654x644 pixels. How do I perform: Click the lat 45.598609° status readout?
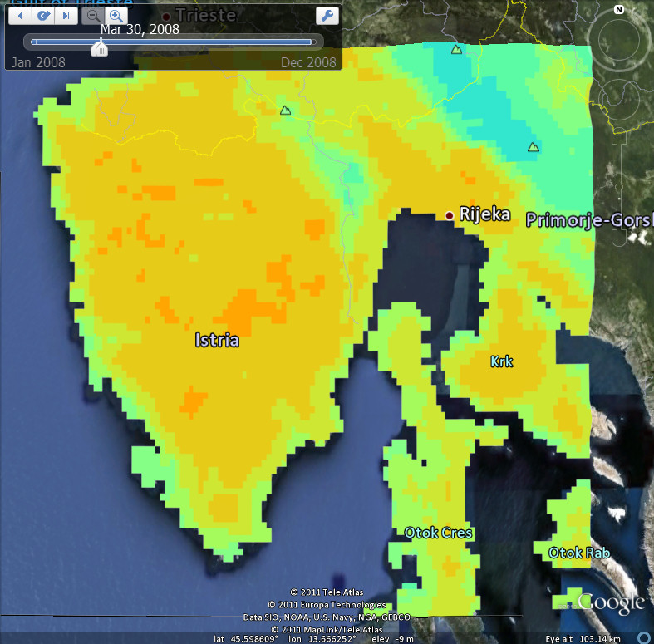click(246, 639)
